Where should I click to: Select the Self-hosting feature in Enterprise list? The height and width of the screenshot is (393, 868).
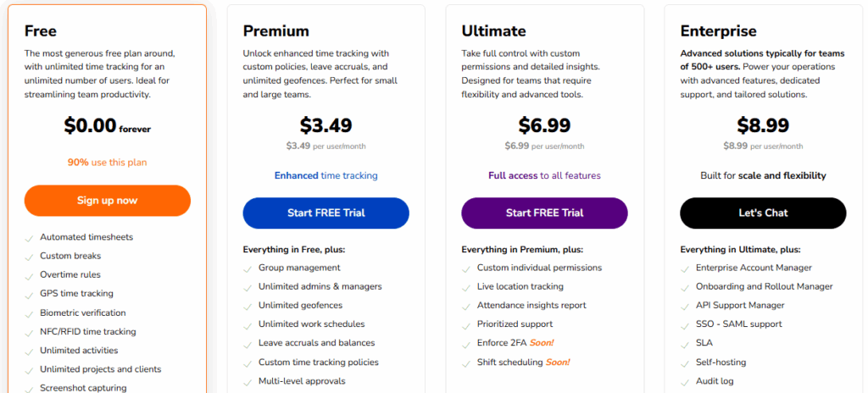point(721,362)
